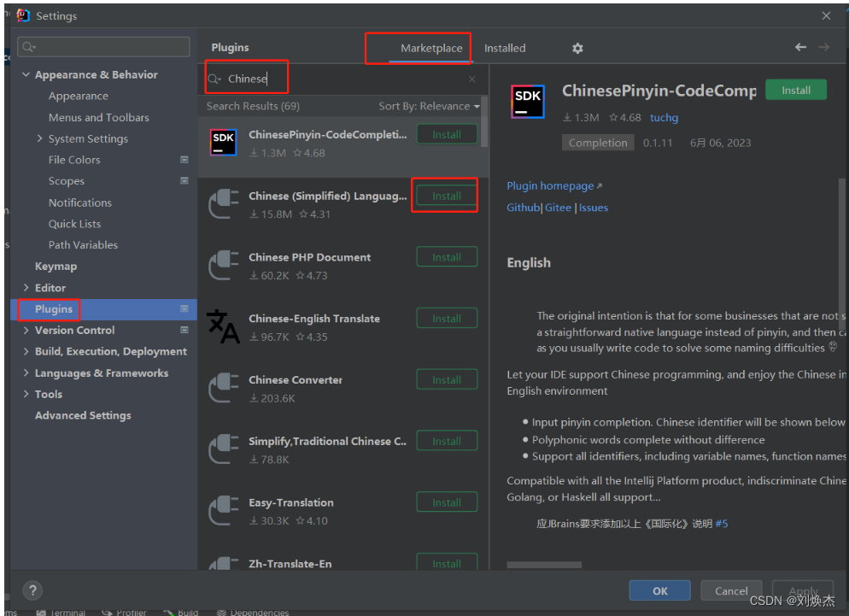Expand Build, Execution, Deployment node
The image size is (849, 616).
[26, 352]
